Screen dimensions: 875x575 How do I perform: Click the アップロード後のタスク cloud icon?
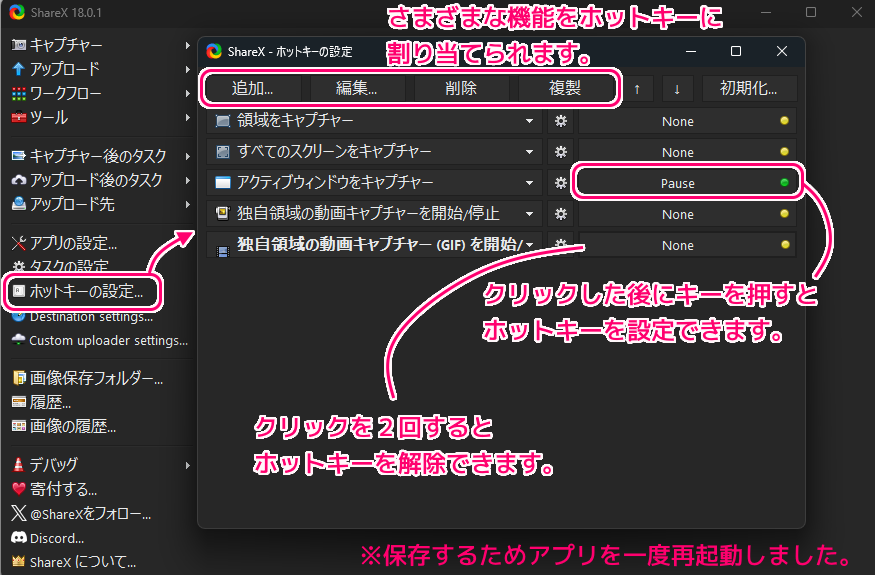pos(19,180)
